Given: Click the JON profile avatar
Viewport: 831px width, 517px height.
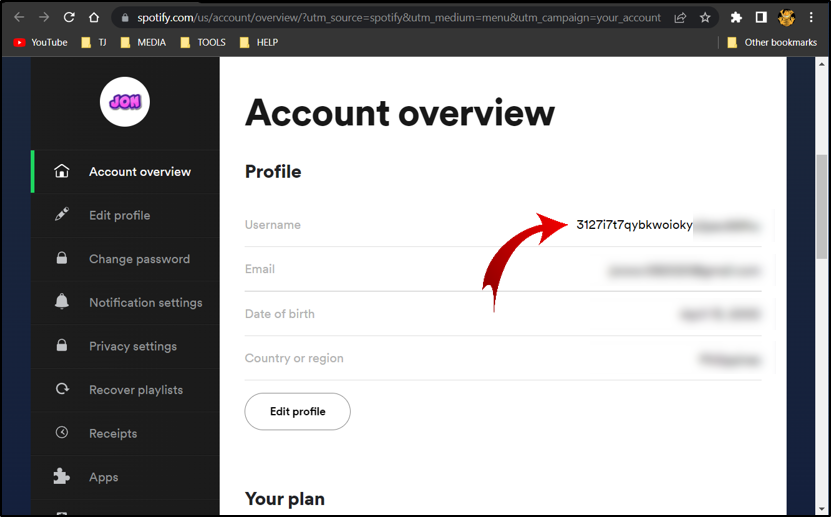Looking at the screenshot, I should click(x=125, y=101).
